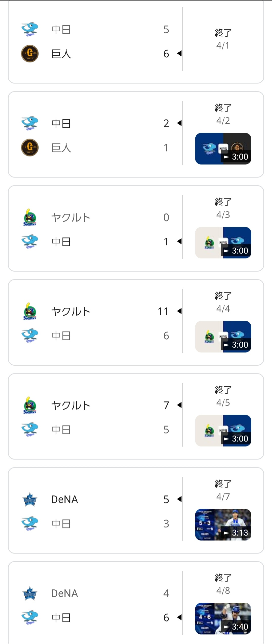
Task: Click Yakult's score of 11 in the 4/4 game
Action: (163, 312)
